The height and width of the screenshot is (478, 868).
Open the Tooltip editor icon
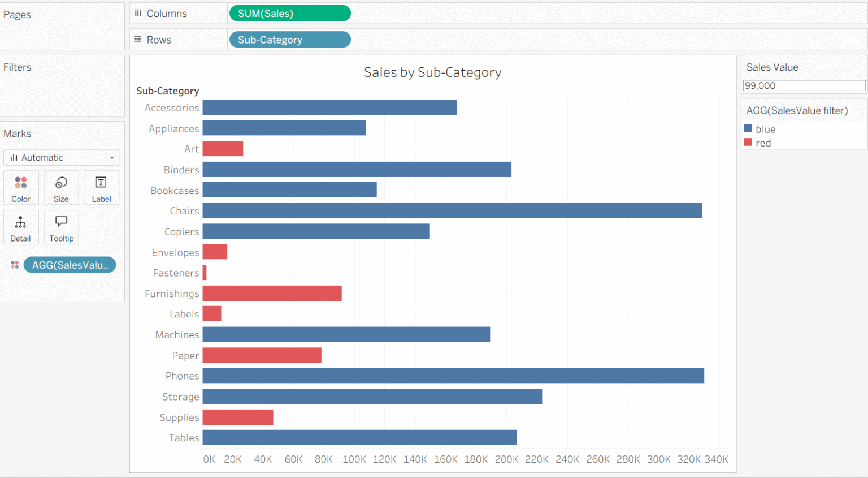click(x=60, y=227)
